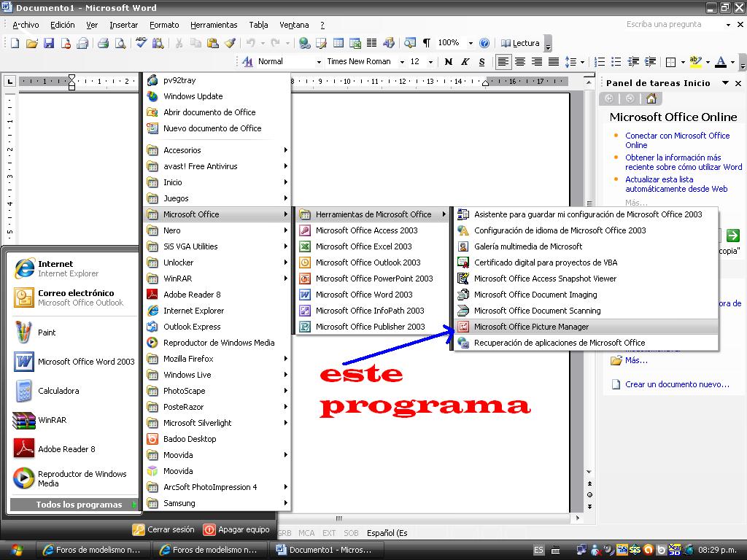Click Todos los programas button
This screenshot has height=560, width=747.
(74, 505)
